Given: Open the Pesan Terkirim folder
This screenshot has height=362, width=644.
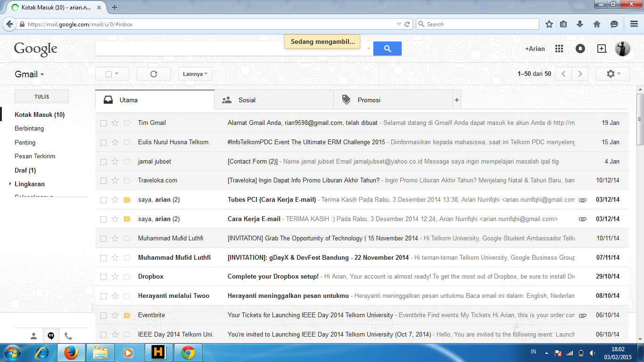Looking at the screenshot, I should [x=35, y=156].
